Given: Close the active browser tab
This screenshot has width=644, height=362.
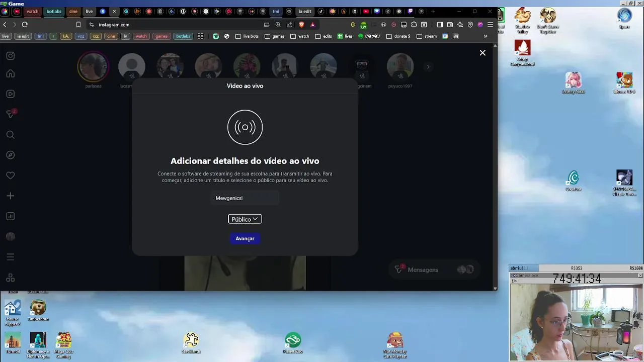Looking at the screenshot, I should coord(114,11).
